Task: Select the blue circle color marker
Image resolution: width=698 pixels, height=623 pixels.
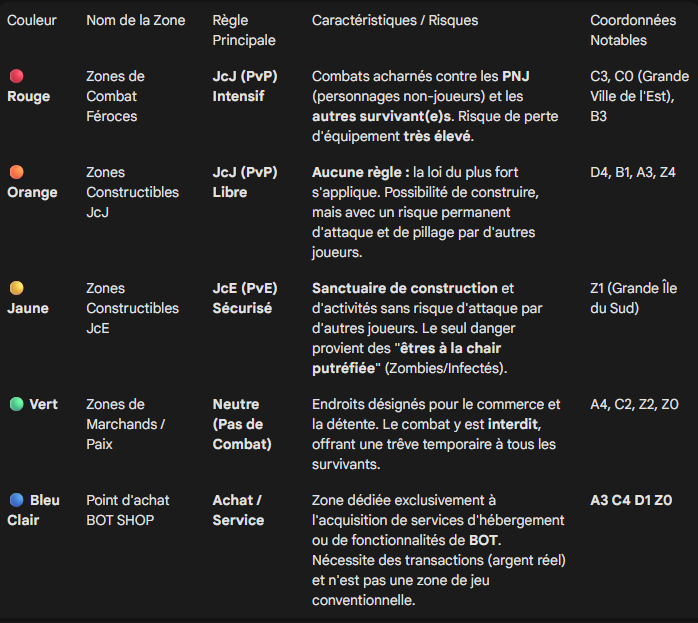Action: click(x=16, y=499)
